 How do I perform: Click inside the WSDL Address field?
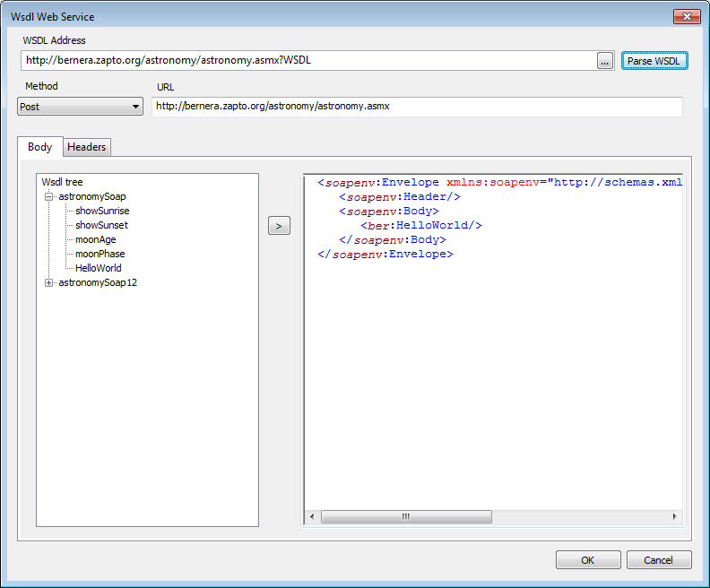pos(305,61)
